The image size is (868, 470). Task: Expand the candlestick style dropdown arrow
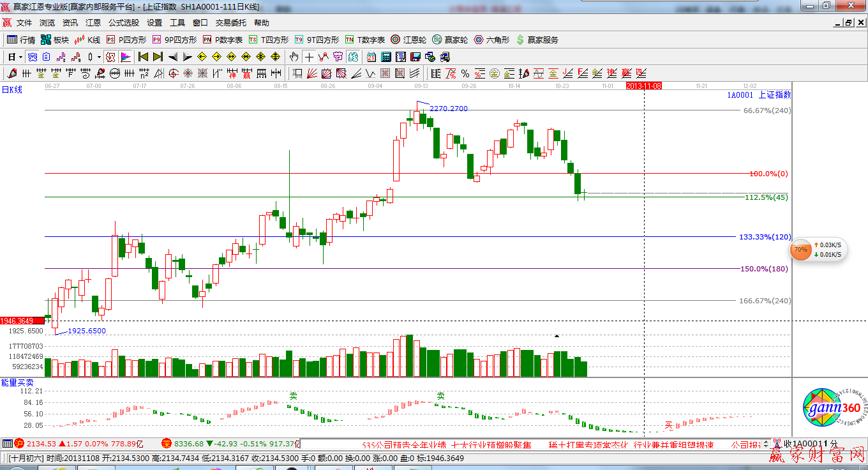[x=99, y=57]
